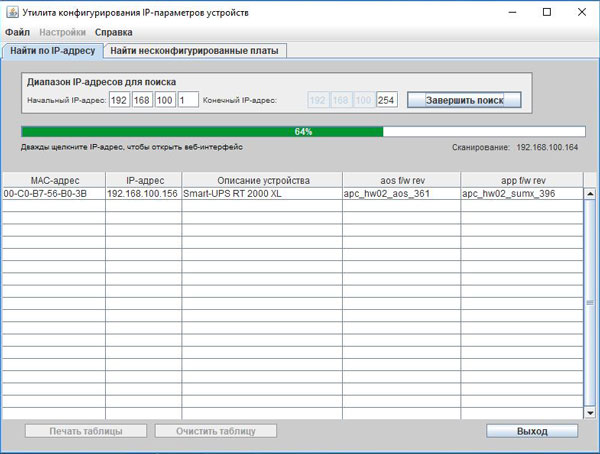The width and height of the screenshot is (600, 454).
Task: Select IP address 192.168.100.156 cell
Action: click(143, 194)
